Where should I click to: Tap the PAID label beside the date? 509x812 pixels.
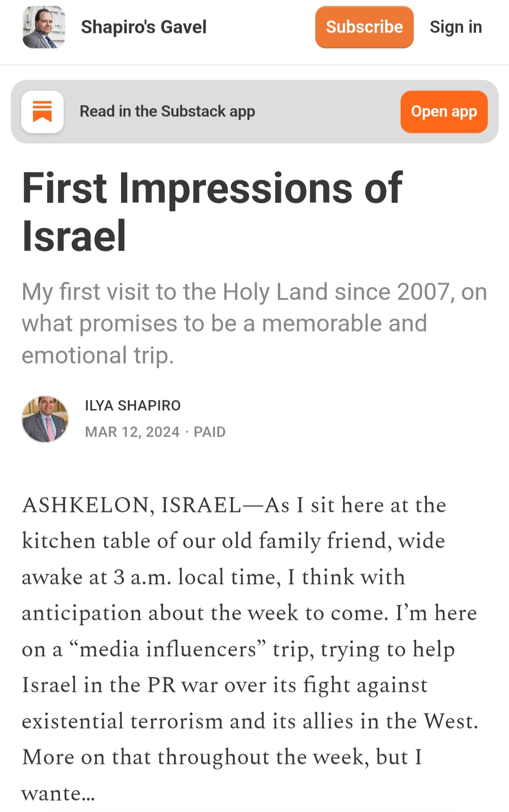click(x=210, y=432)
